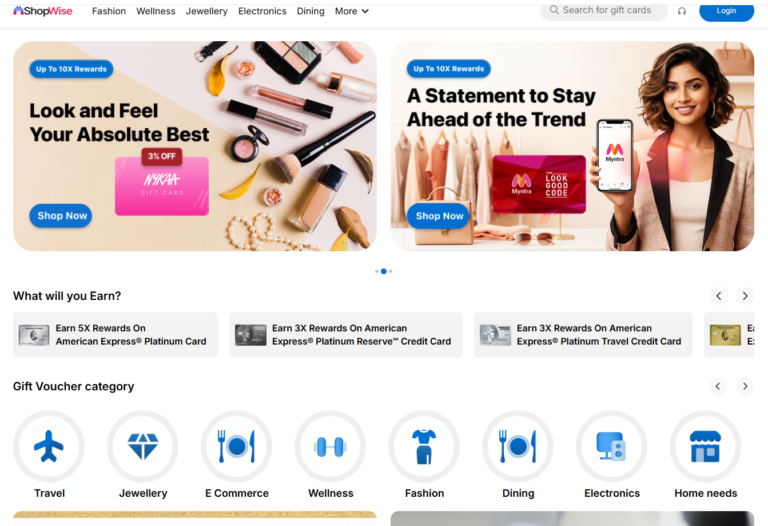Image resolution: width=768 pixels, height=526 pixels.
Task: Click American Express Platinum Card image
Action: click(x=34, y=335)
